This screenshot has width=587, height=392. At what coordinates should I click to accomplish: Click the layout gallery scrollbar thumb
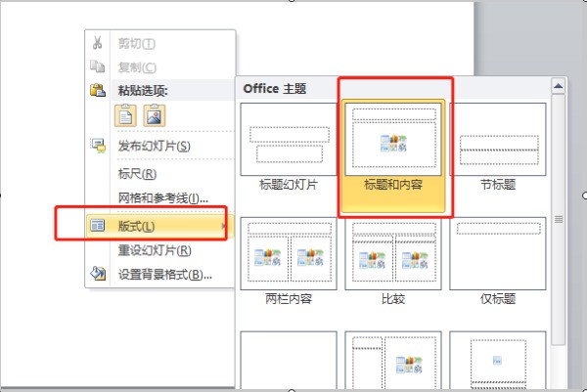click(x=559, y=219)
